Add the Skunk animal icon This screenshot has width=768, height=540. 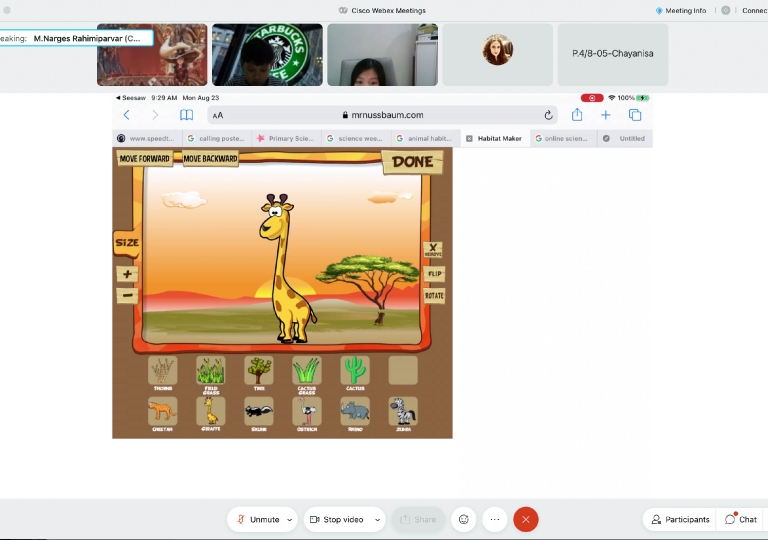259,411
